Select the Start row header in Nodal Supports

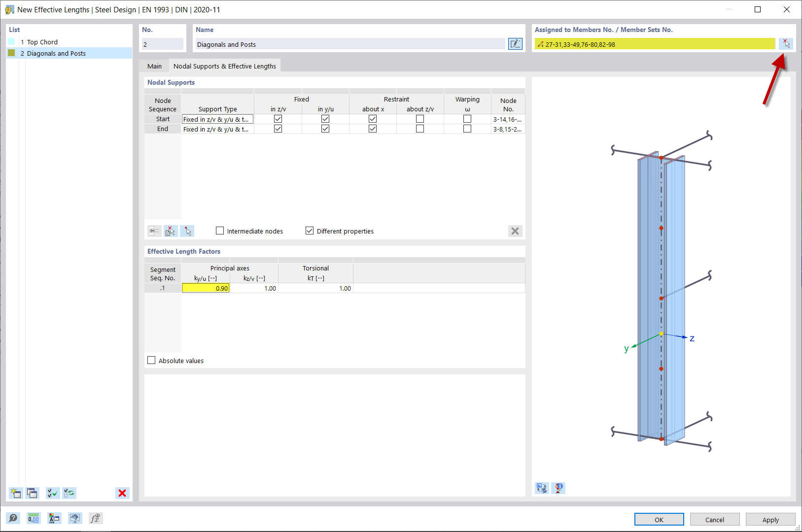(x=163, y=119)
